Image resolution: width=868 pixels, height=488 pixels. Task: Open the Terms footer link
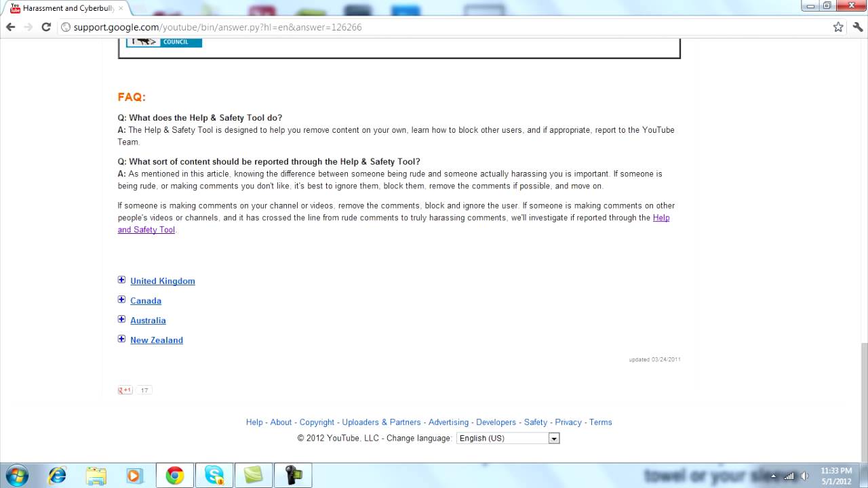(601, 422)
